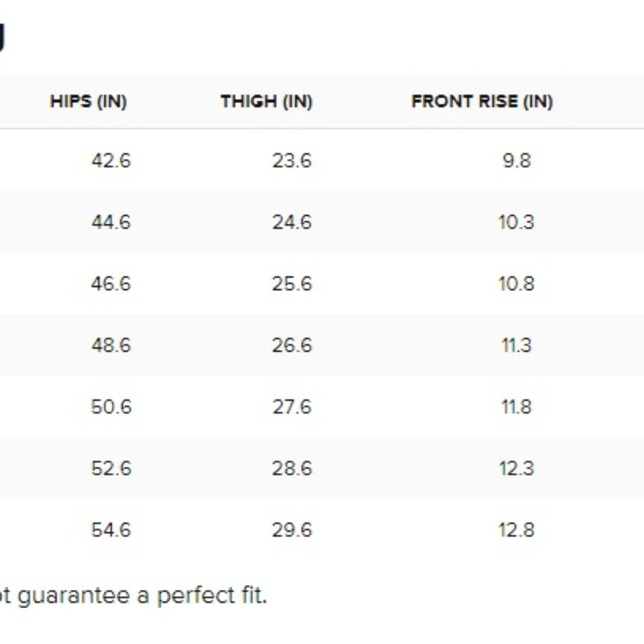644x644 pixels.
Task: Click thigh measurement 29.6
Action: pos(292,530)
